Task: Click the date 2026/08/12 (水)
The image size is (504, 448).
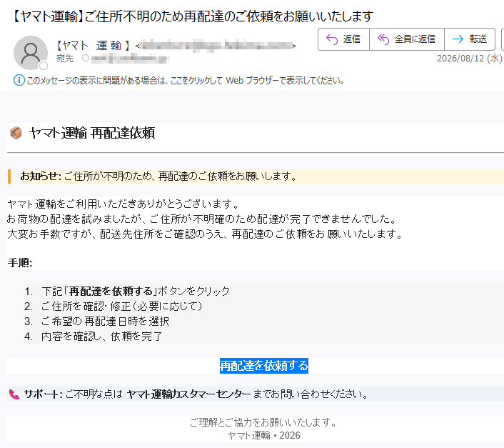Action: 469,58
